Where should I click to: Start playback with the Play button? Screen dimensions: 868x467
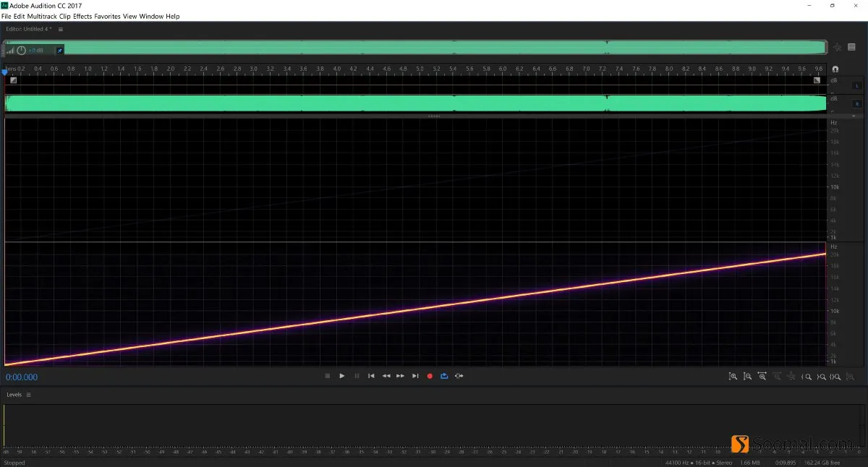pos(342,376)
